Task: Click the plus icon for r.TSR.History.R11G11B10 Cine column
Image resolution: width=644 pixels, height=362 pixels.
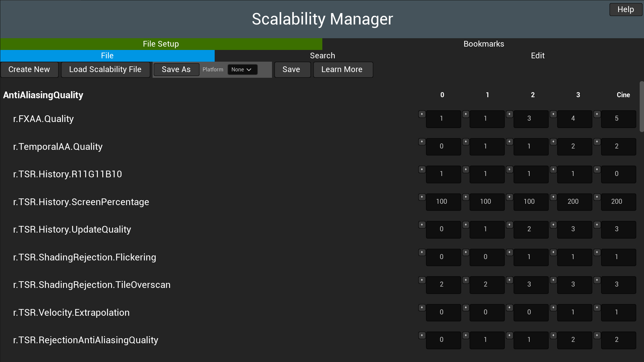Action: (597, 170)
